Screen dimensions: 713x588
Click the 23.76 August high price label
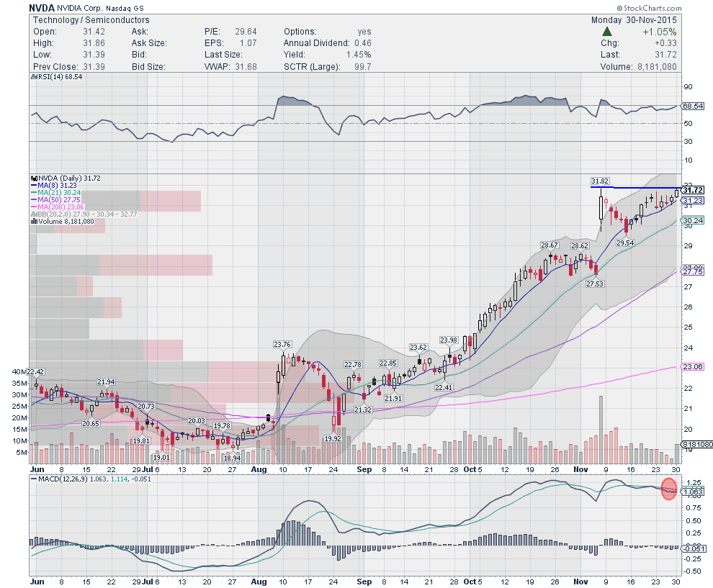(282, 345)
